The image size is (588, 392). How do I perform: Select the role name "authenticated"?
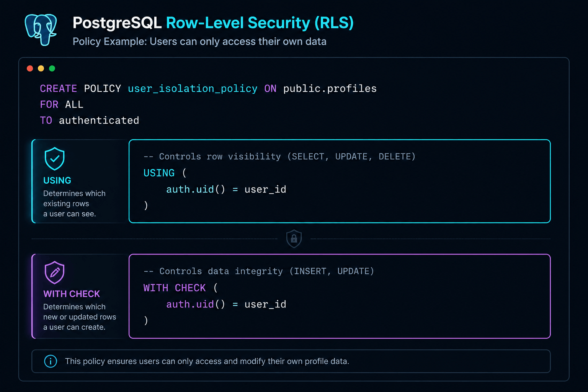click(99, 121)
